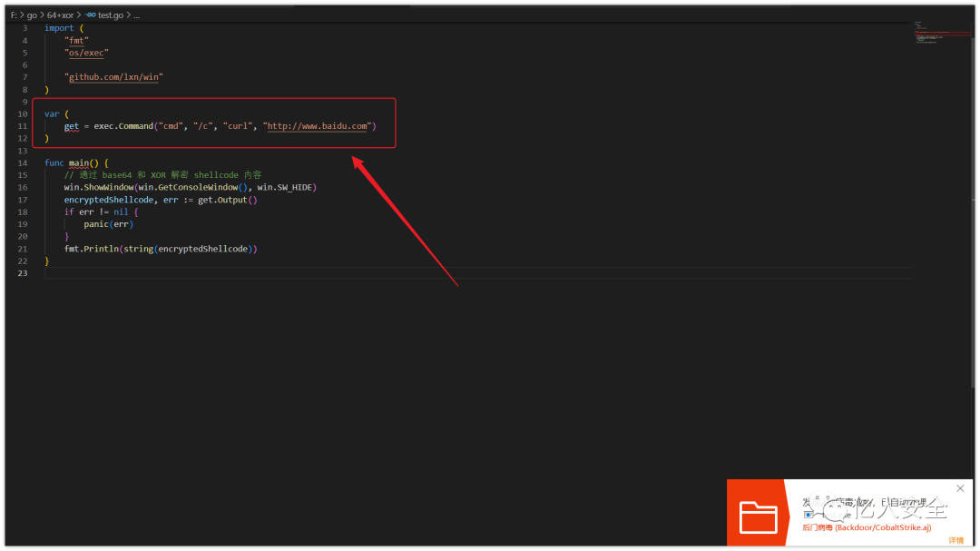Click the main function name
The width and height of the screenshot is (980, 551).
click(79, 162)
